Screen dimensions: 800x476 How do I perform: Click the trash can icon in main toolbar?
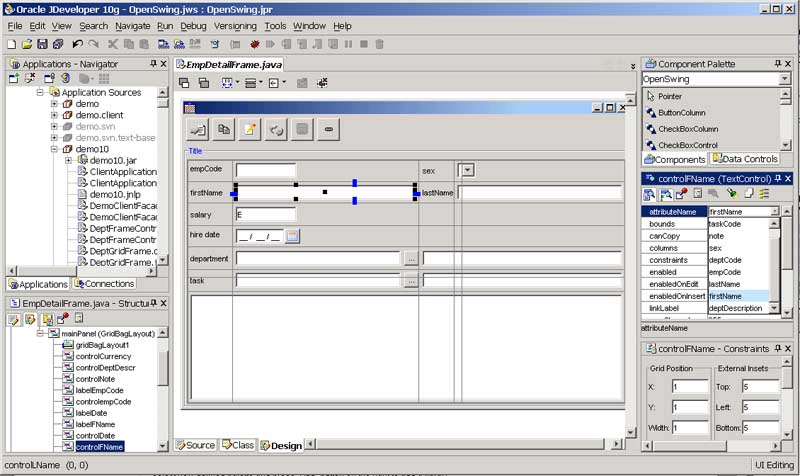(x=380, y=44)
